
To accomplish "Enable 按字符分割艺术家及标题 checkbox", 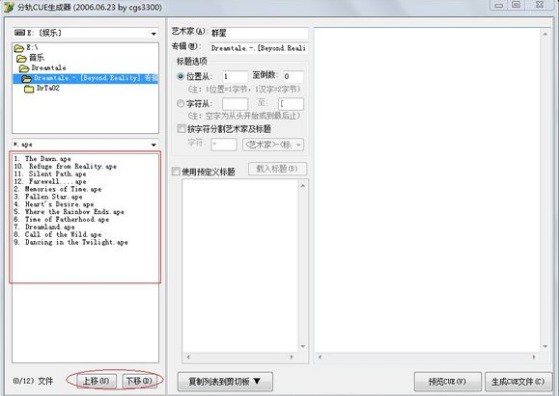I will tap(181, 128).
